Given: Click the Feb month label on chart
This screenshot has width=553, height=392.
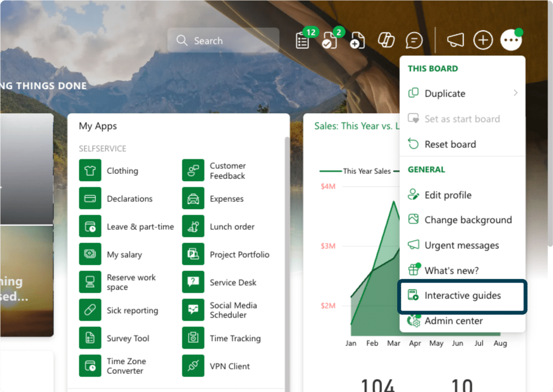Looking at the screenshot, I should tap(372, 343).
